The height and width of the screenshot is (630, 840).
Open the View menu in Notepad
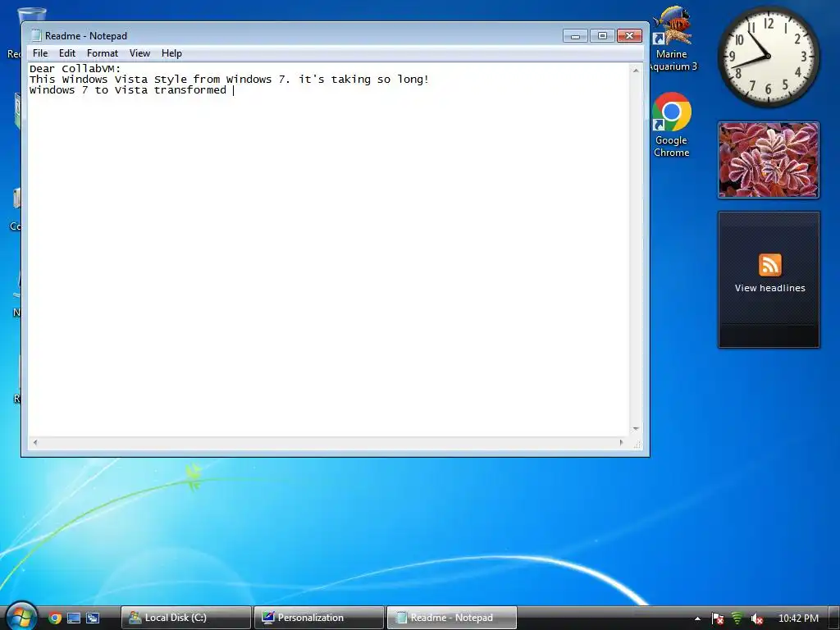(x=139, y=53)
